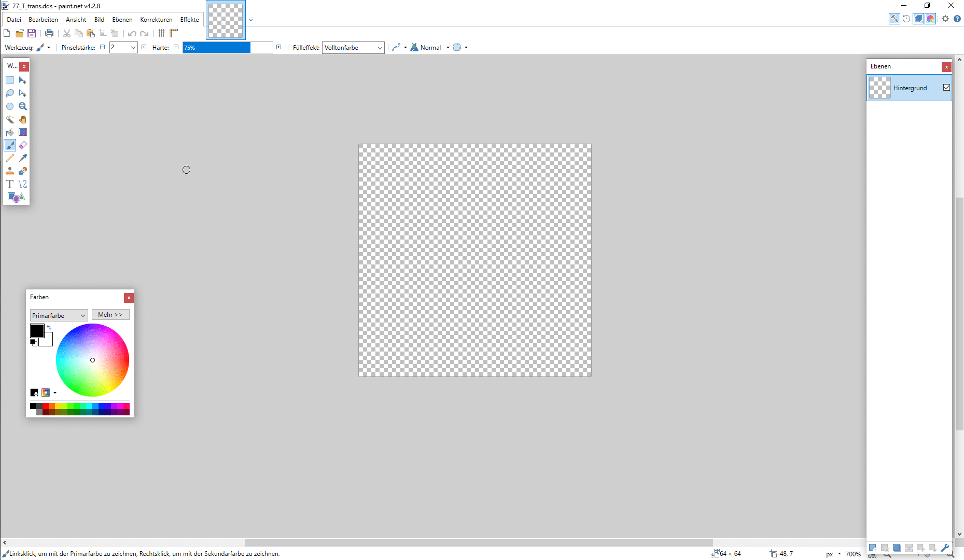The width and height of the screenshot is (964, 560).
Task: Toggle Hintergrund layer visibility checkbox
Action: coord(946,88)
